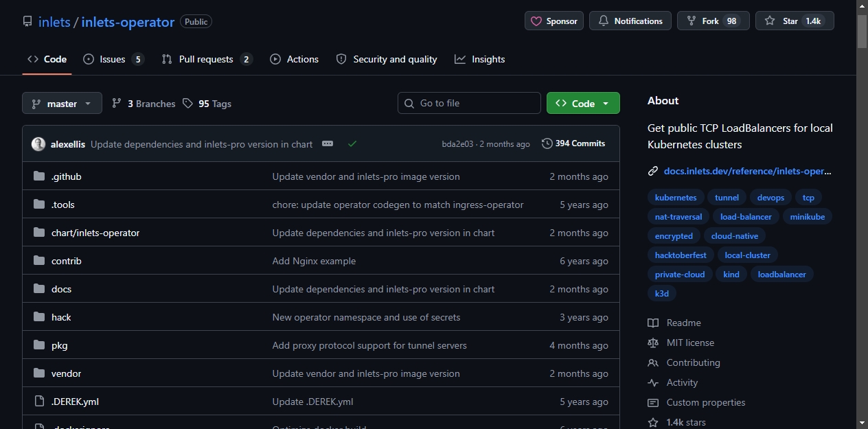Select the nat-traversal topic tag
The width and height of the screenshot is (868, 429).
click(678, 217)
